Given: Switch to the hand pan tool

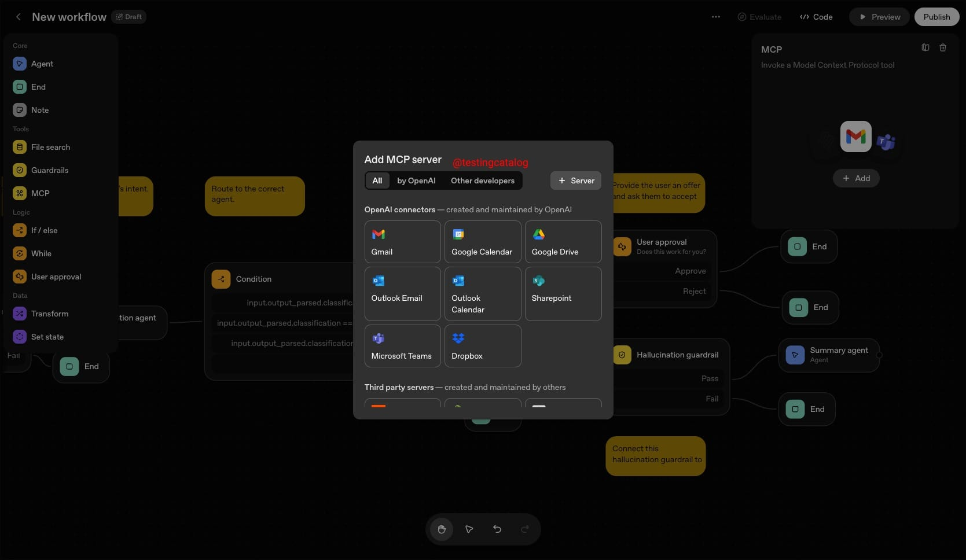Looking at the screenshot, I should click(x=442, y=529).
